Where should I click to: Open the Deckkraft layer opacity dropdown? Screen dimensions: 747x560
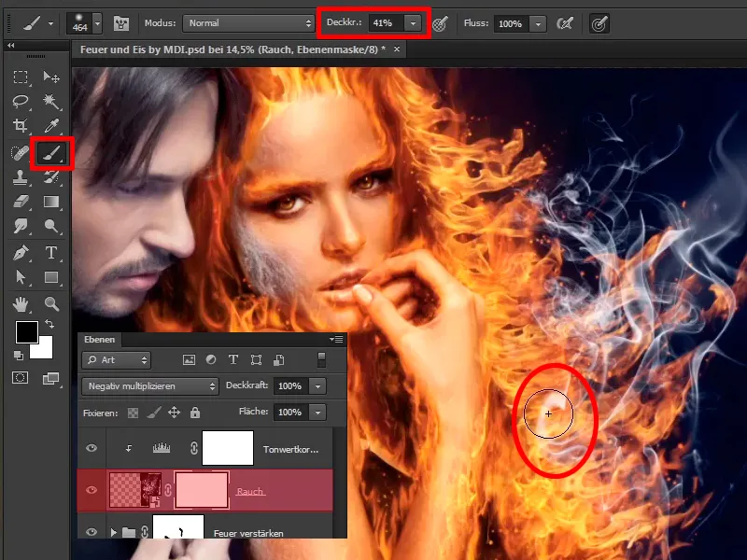(x=317, y=386)
